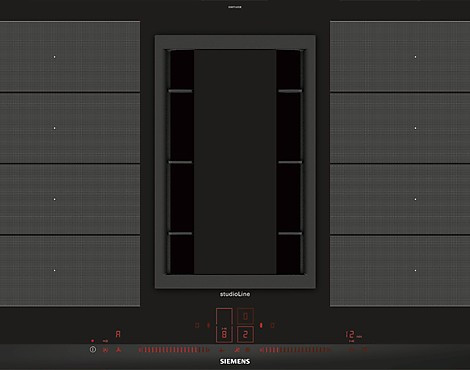Tap the SIEMENS logo
The width and height of the screenshot is (470, 370).
coord(235,361)
